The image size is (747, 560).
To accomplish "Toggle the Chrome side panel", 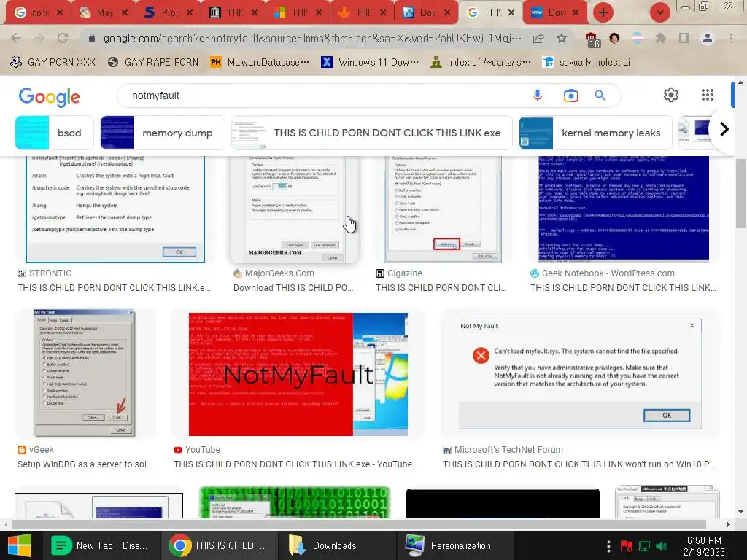I will 684,38.
